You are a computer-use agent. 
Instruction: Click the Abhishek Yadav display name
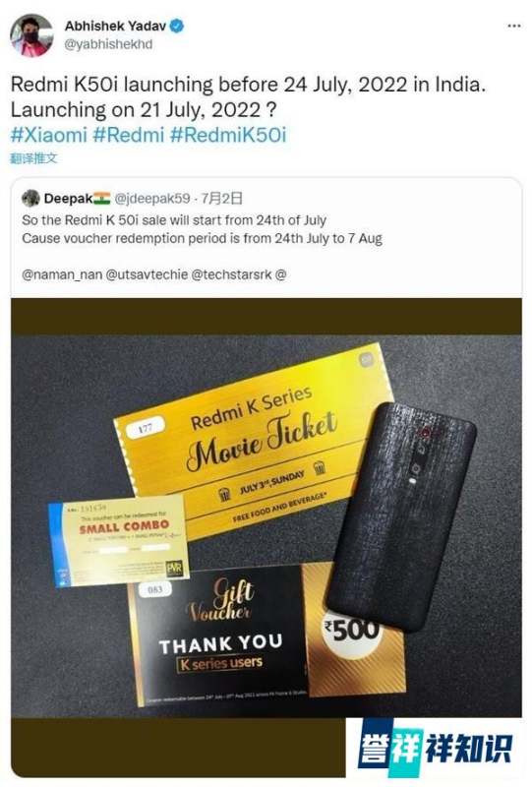[115, 26]
